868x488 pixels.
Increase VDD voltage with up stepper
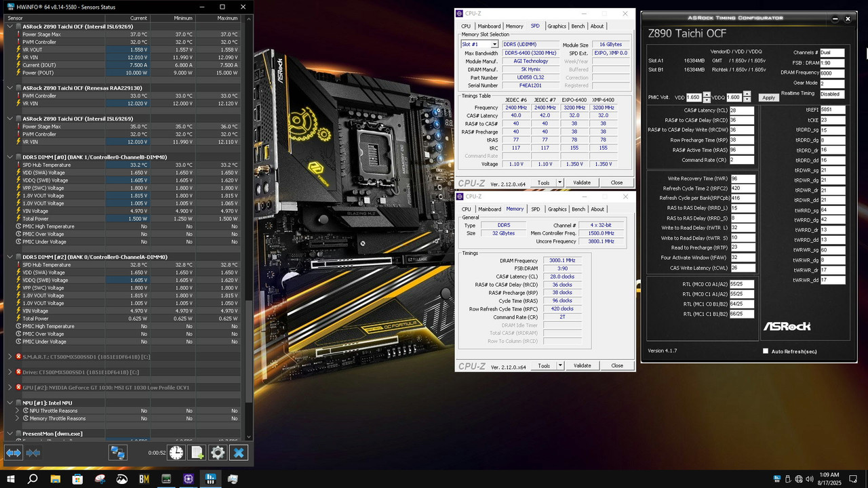(707, 95)
